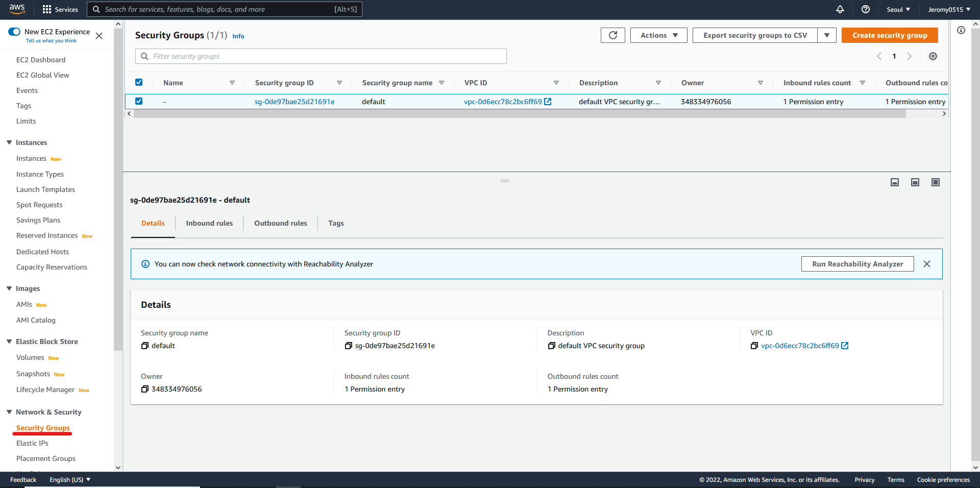Copy the security group name default

tap(145, 346)
